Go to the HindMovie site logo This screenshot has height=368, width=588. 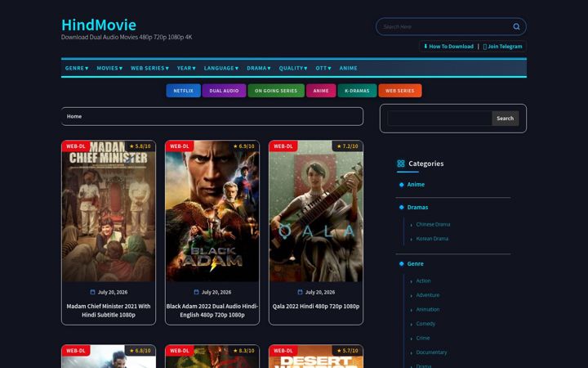[99, 25]
